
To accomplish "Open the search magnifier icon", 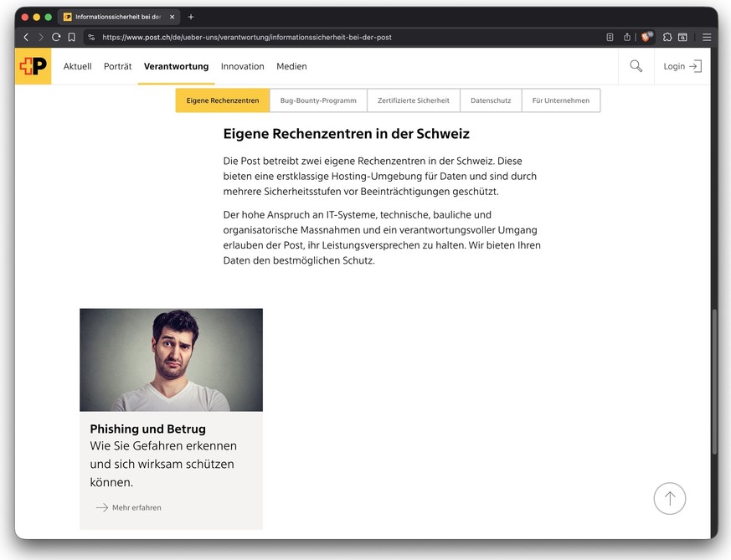I will tap(636, 65).
